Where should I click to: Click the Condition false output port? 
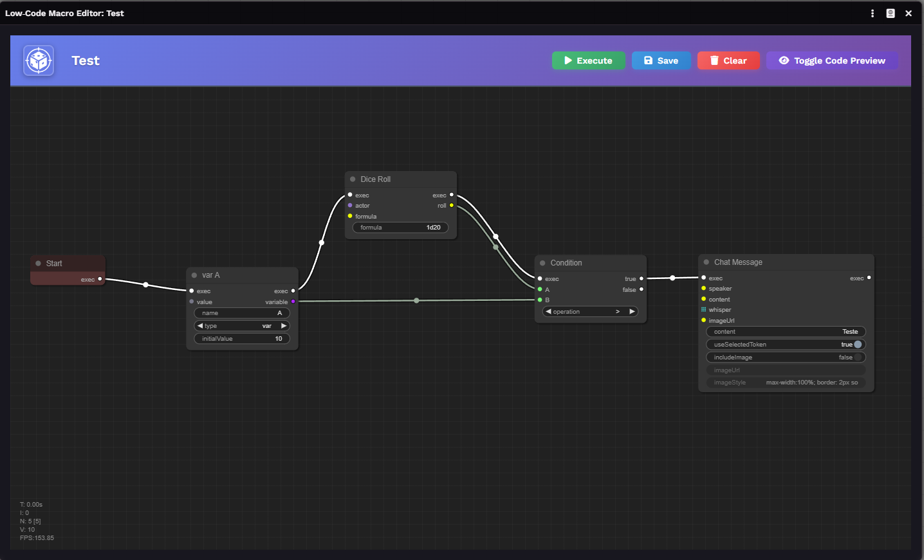coord(642,289)
